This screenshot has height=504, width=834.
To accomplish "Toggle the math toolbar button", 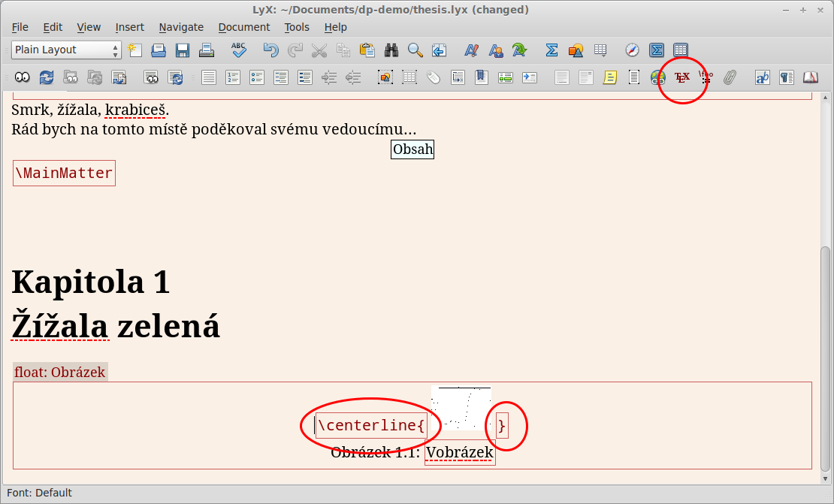I will pos(657,50).
